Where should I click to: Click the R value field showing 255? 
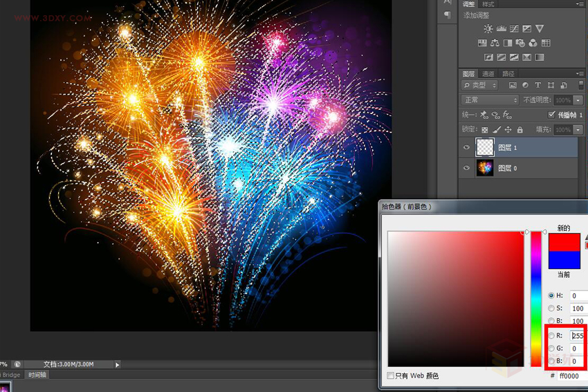(x=578, y=335)
